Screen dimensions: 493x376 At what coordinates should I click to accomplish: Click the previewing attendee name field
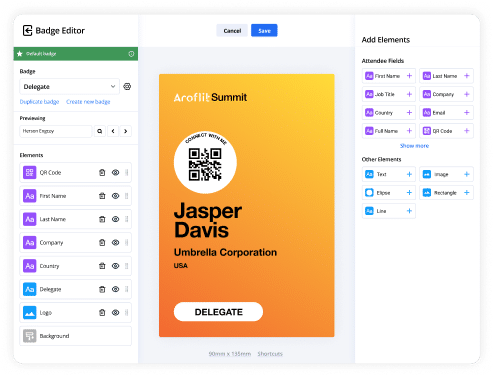coord(56,131)
